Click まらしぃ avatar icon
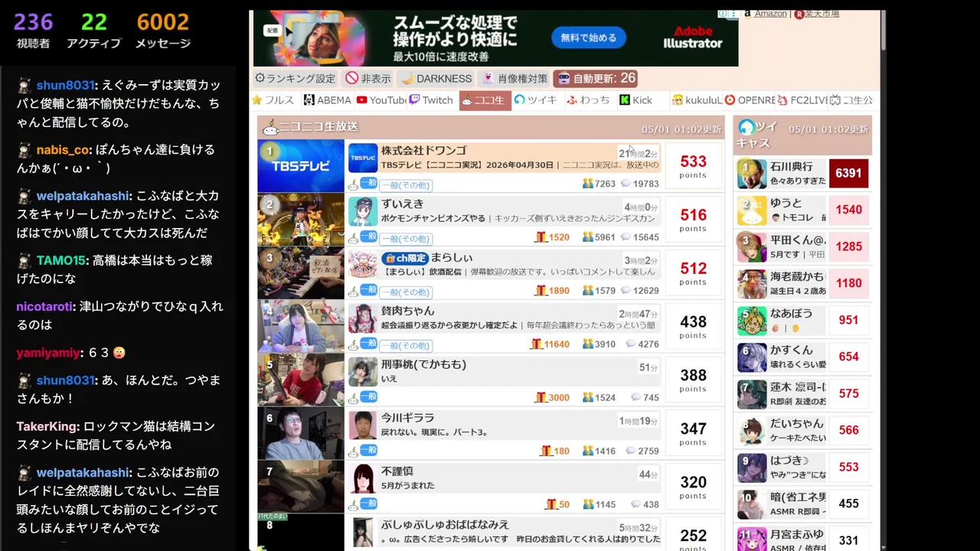This screenshot has width=980, height=551. (x=363, y=265)
